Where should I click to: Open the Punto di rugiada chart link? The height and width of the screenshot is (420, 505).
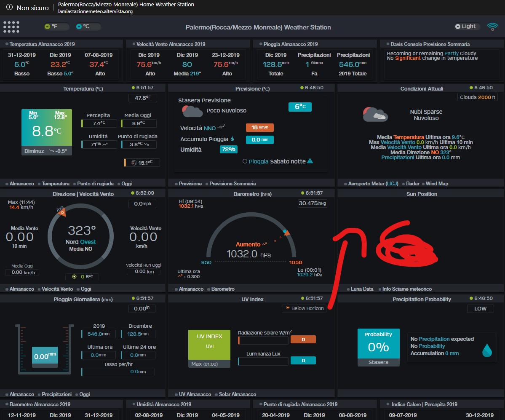coord(95,184)
